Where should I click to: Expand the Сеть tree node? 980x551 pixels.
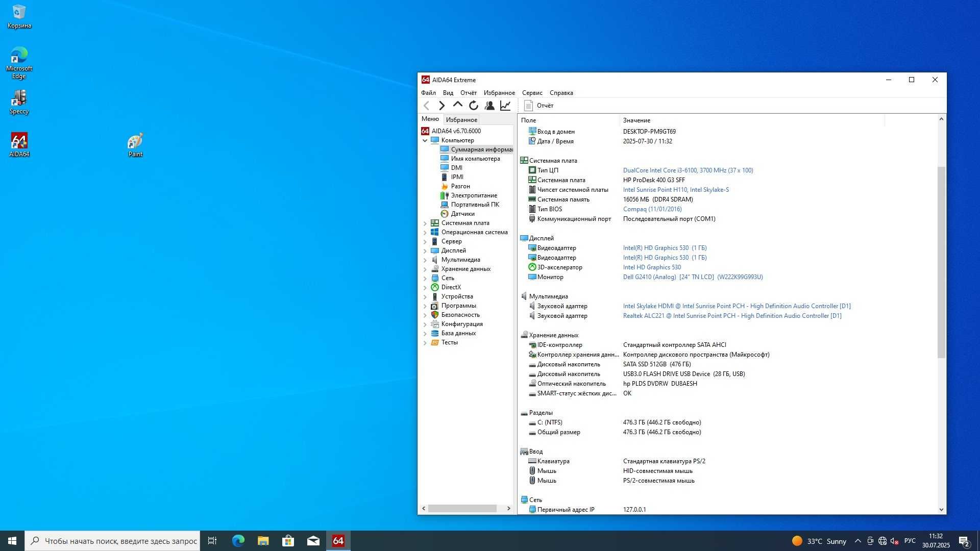point(425,279)
